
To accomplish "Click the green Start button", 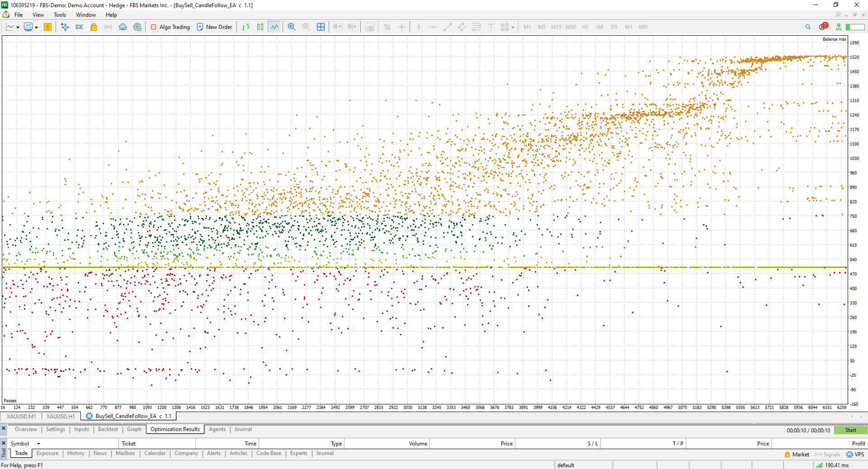I will [x=850, y=430].
